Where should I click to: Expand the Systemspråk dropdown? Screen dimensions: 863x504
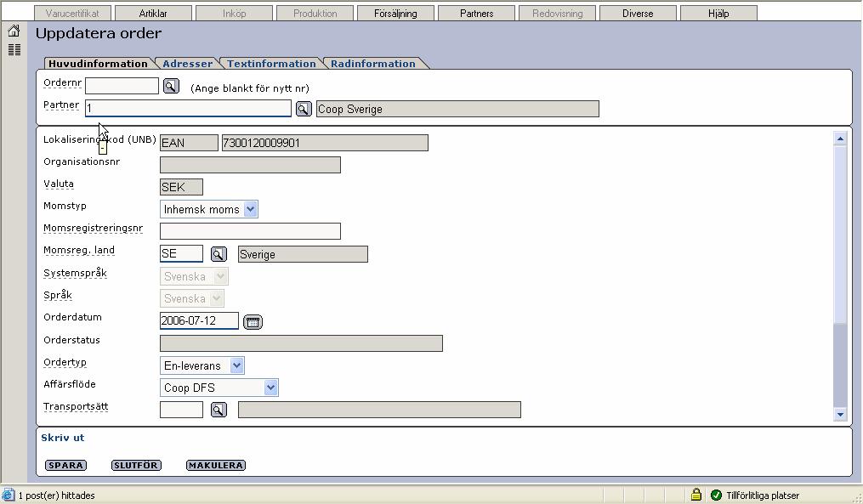[x=220, y=276]
